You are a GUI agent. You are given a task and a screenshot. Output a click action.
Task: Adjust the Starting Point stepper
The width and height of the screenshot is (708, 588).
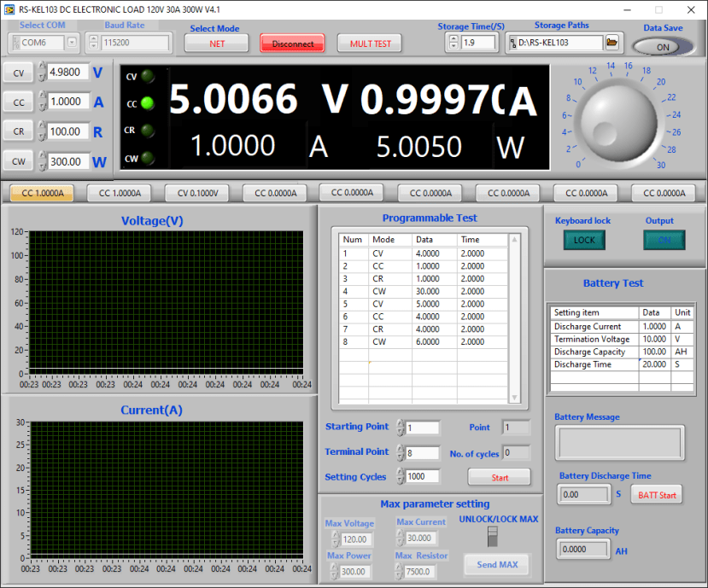pos(401,428)
